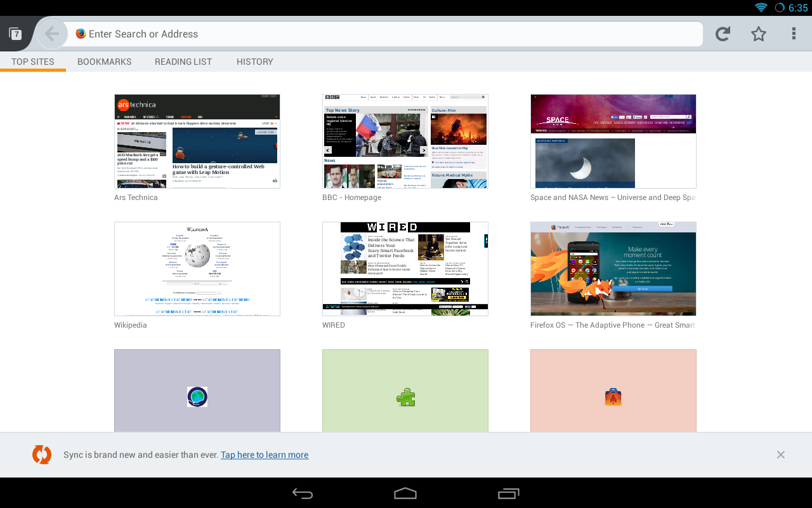
Task: Open the tab counter showing 7 tabs
Action: point(16,33)
